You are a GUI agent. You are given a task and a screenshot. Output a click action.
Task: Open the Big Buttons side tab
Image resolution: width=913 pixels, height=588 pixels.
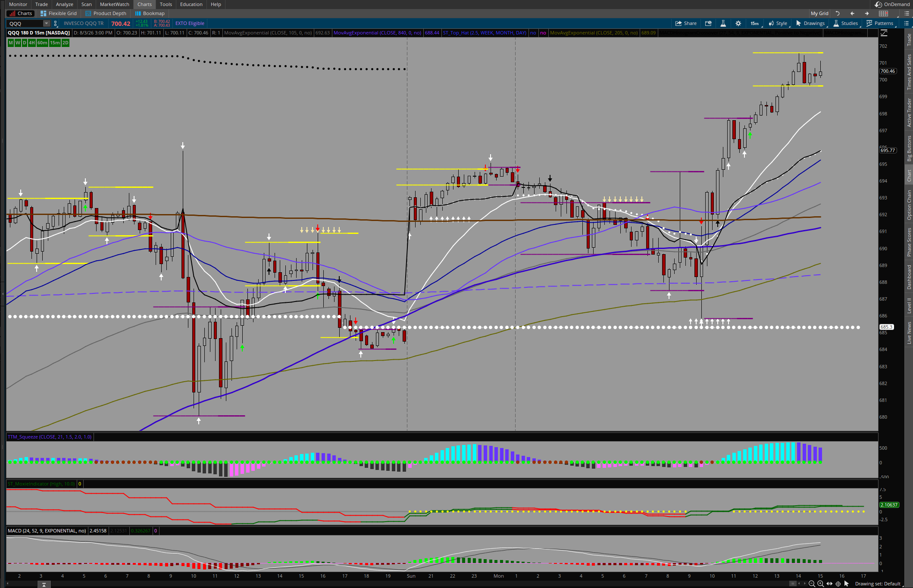[x=909, y=148]
